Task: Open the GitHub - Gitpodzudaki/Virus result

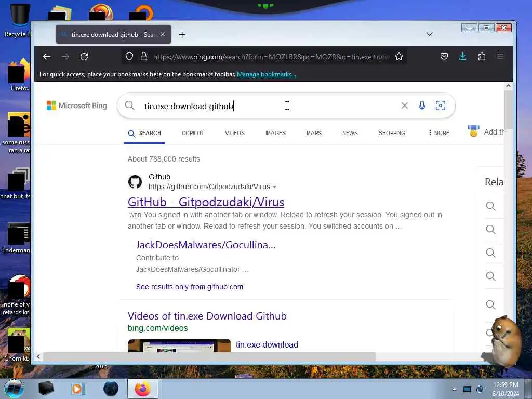Action: point(206,202)
